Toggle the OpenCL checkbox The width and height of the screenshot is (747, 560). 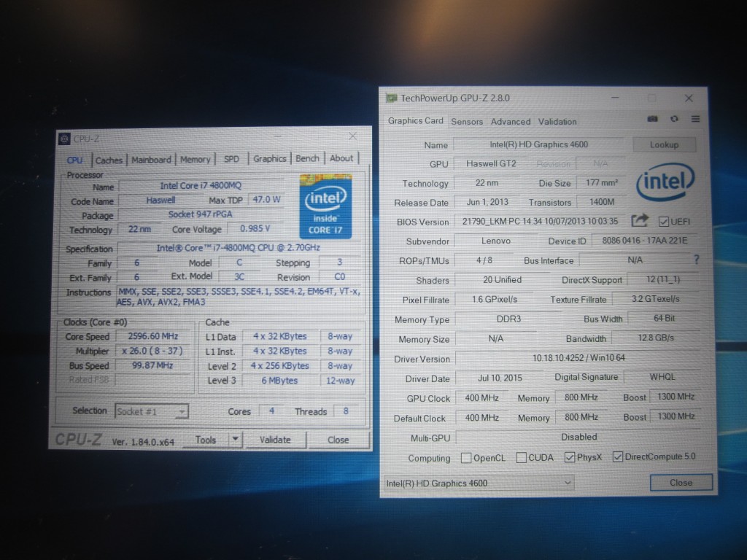[x=466, y=458]
